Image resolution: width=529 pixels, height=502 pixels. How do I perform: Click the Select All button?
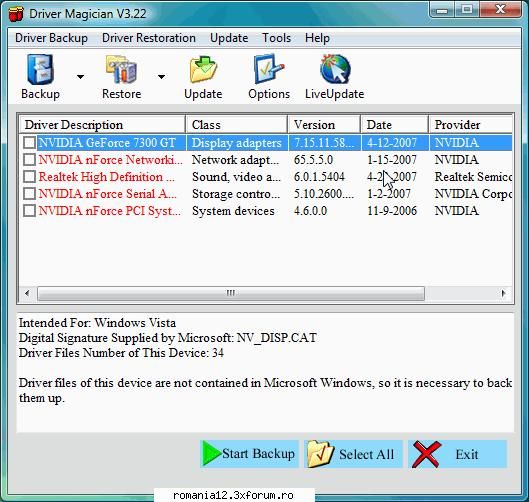[353, 454]
